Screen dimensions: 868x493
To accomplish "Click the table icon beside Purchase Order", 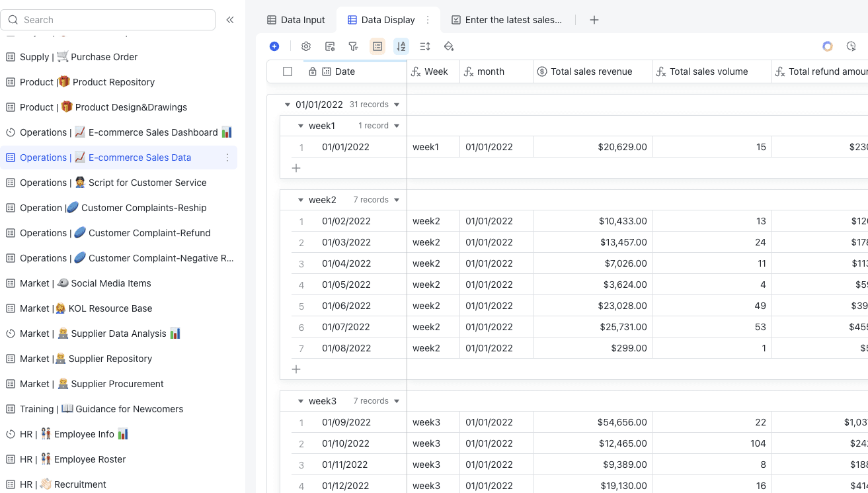I will click(x=11, y=57).
